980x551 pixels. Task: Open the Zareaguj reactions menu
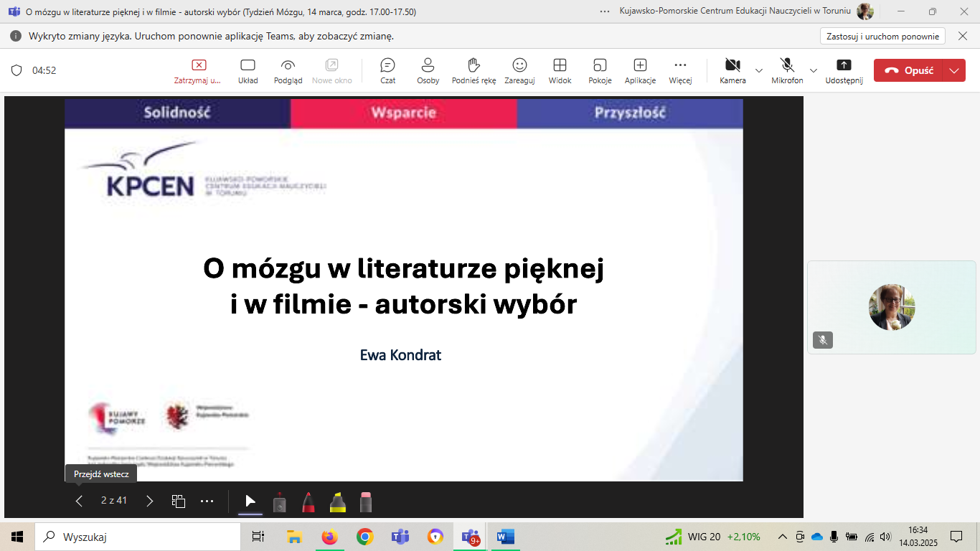pos(519,70)
